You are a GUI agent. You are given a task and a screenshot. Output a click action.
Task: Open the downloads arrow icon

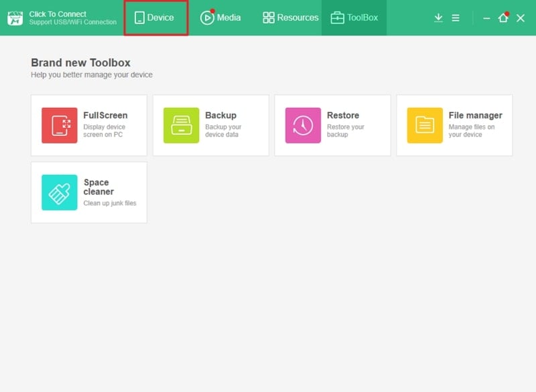(438, 18)
